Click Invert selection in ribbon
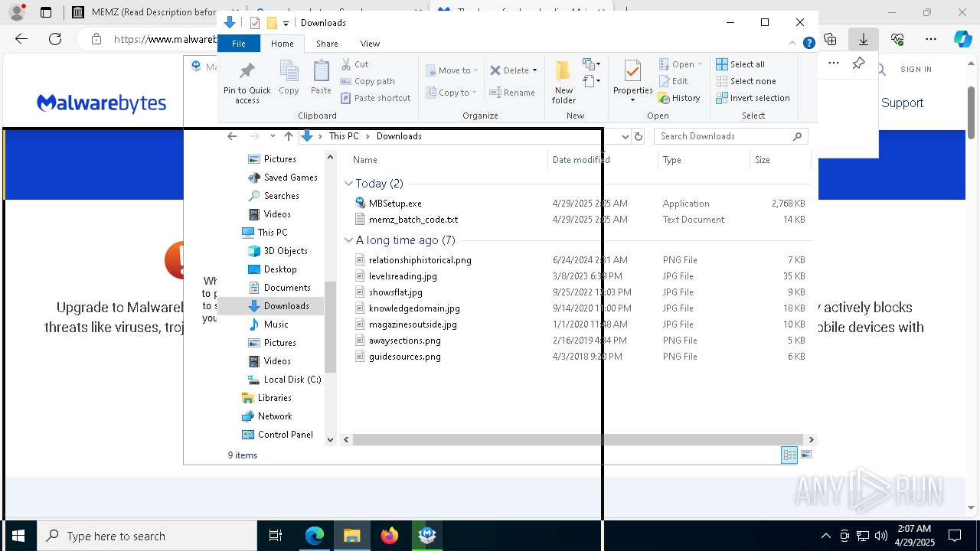Viewport: 980px width, 551px height. click(x=753, y=98)
